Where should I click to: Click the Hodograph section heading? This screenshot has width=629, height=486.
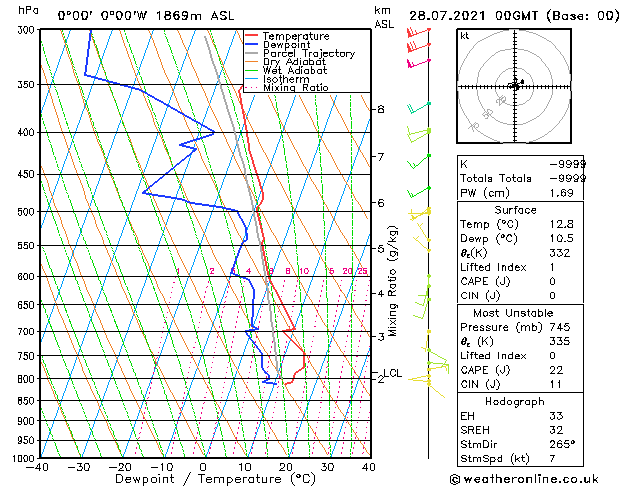pos(515,402)
